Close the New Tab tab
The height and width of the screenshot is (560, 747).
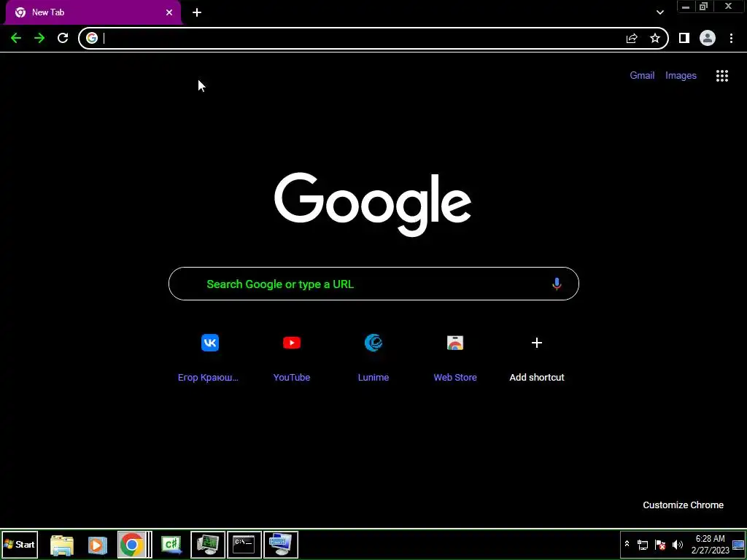click(x=169, y=12)
